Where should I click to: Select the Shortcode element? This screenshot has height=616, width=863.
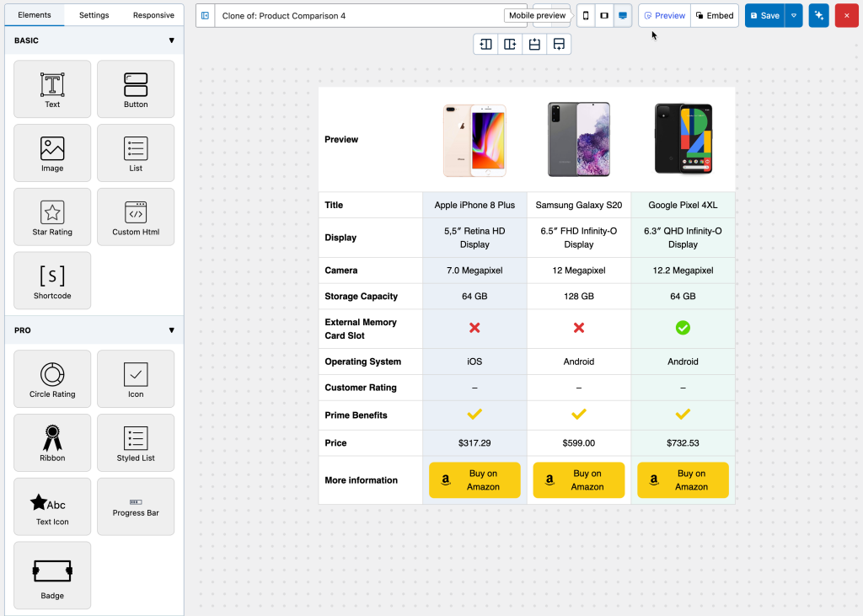coord(52,281)
